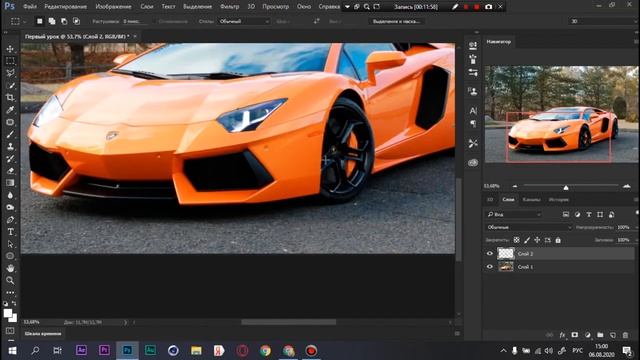Open the recorder toolbar dropdown arrow

(x=347, y=7)
